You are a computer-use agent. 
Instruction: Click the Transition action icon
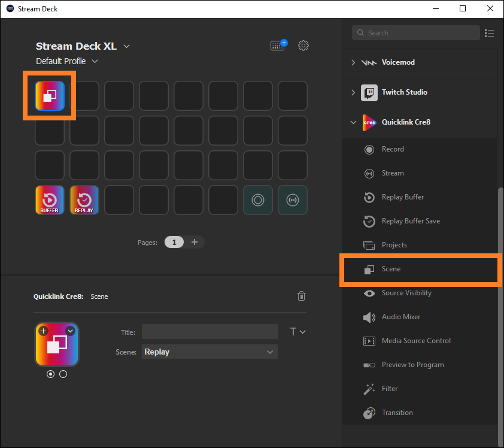(x=369, y=413)
